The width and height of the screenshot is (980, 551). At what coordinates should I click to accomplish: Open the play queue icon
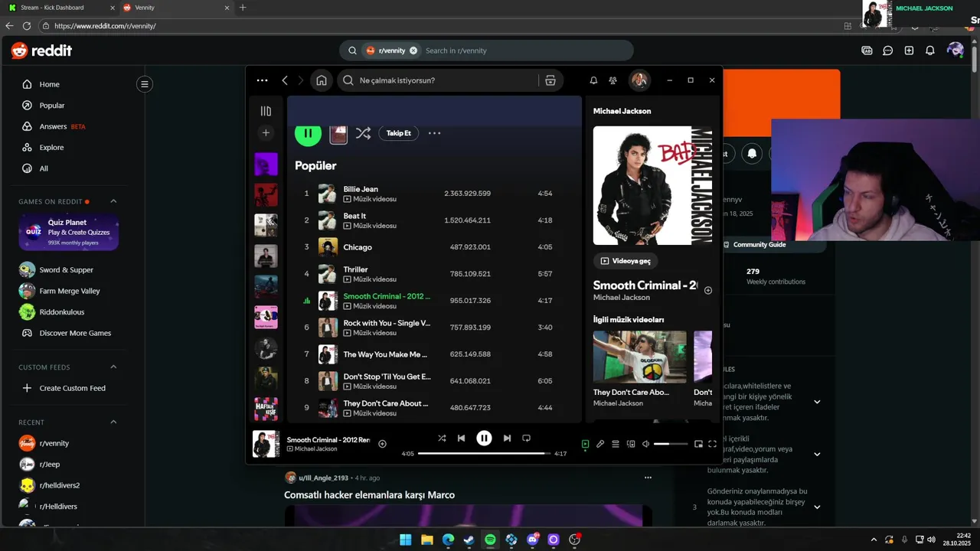pyautogui.click(x=616, y=444)
